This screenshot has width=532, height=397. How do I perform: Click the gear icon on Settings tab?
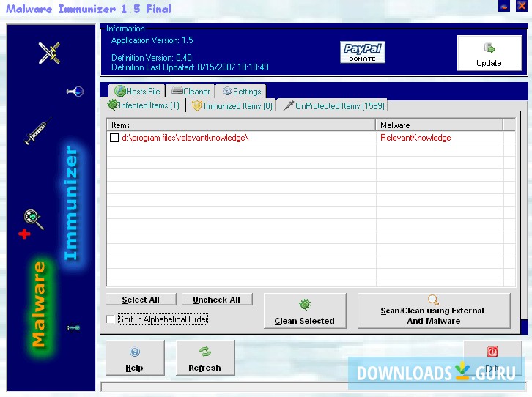227,91
